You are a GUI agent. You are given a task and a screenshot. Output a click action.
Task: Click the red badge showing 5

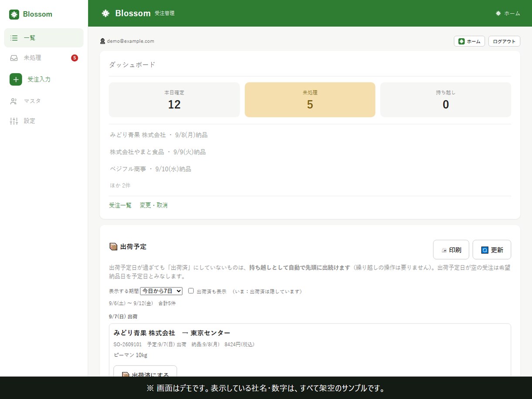(75, 58)
